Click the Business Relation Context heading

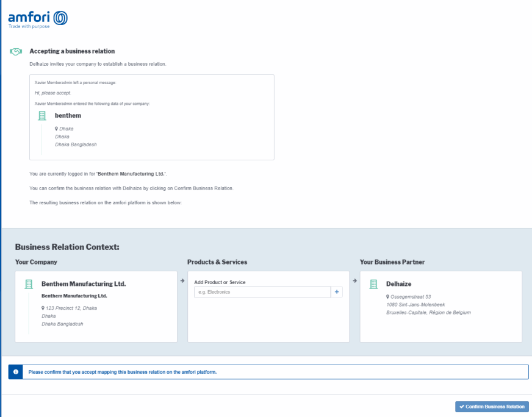[67, 247]
